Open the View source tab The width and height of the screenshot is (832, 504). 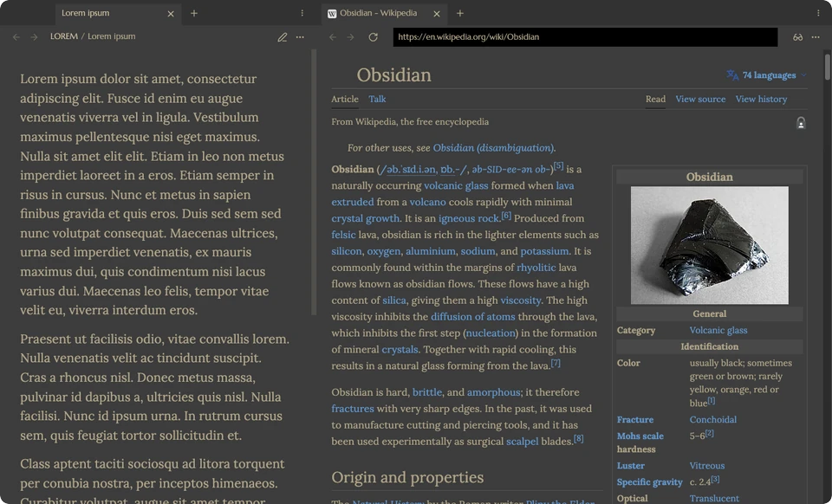click(x=700, y=99)
